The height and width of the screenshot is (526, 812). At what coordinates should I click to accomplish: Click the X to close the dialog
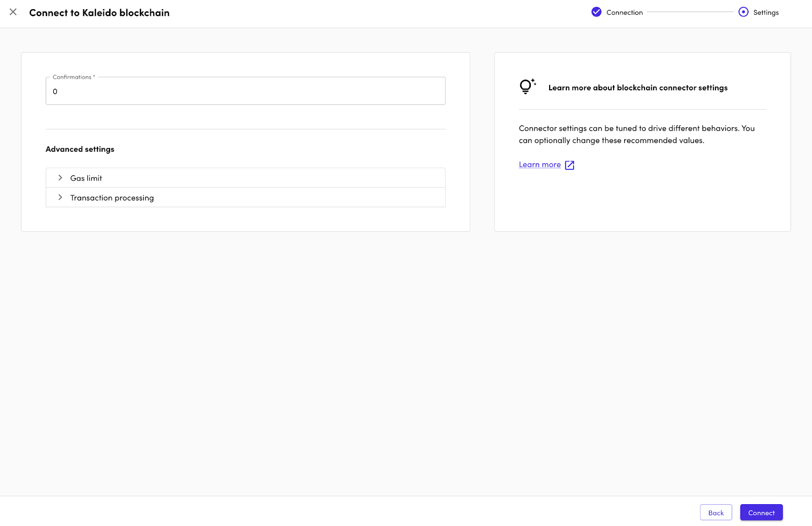[12, 12]
